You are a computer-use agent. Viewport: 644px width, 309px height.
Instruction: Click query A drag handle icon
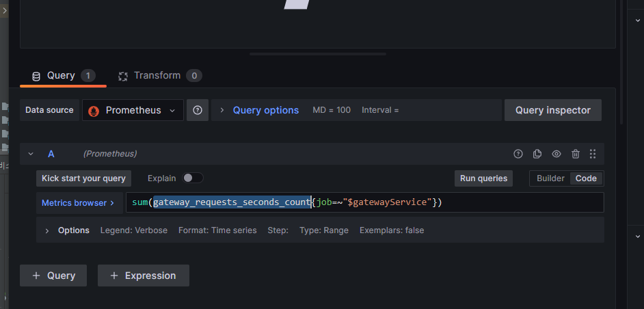coord(593,154)
